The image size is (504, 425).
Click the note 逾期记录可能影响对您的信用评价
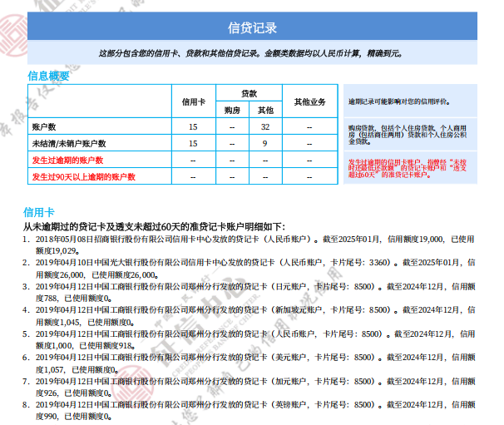pyautogui.click(x=399, y=102)
